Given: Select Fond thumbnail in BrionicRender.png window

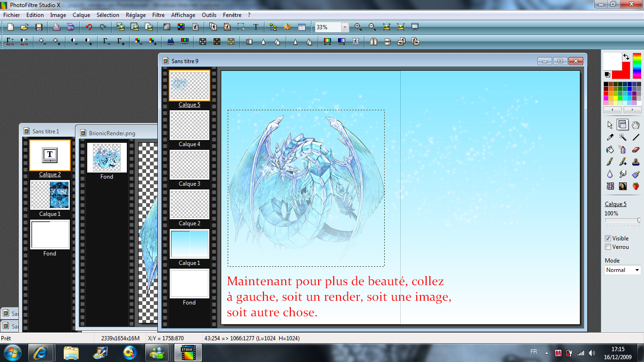Looking at the screenshot, I should point(107,157).
